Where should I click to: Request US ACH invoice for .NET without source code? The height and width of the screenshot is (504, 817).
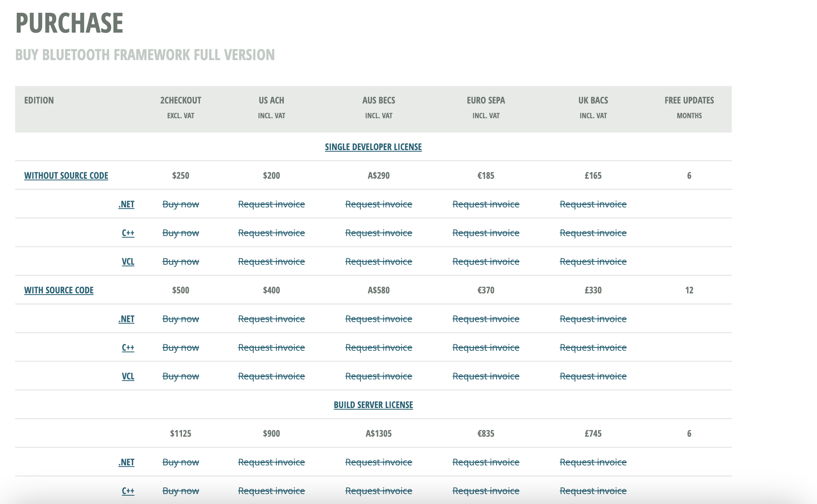pyautogui.click(x=272, y=204)
